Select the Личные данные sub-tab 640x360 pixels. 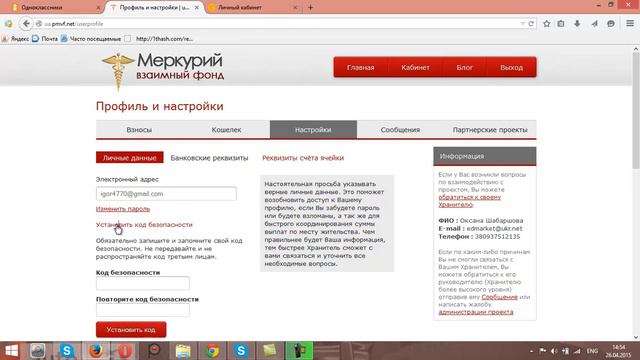tap(129, 158)
